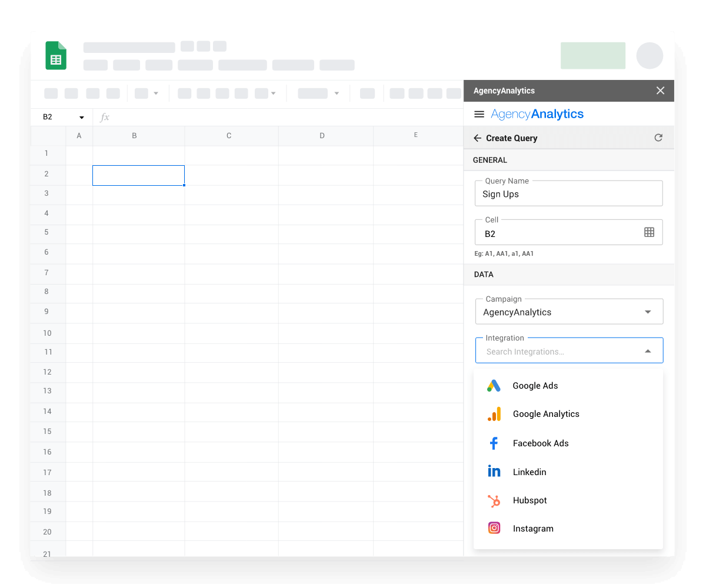The width and height of the screenshot is (706, 588).
Task: Edit the Query Name field showing Sign Ups
Action: [x=568, y=194]
